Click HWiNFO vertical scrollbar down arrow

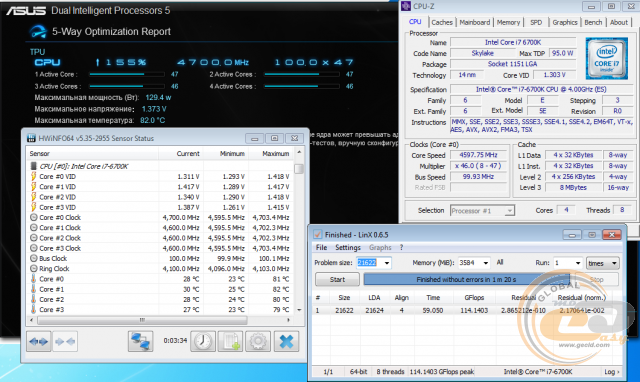click(299, 310)
